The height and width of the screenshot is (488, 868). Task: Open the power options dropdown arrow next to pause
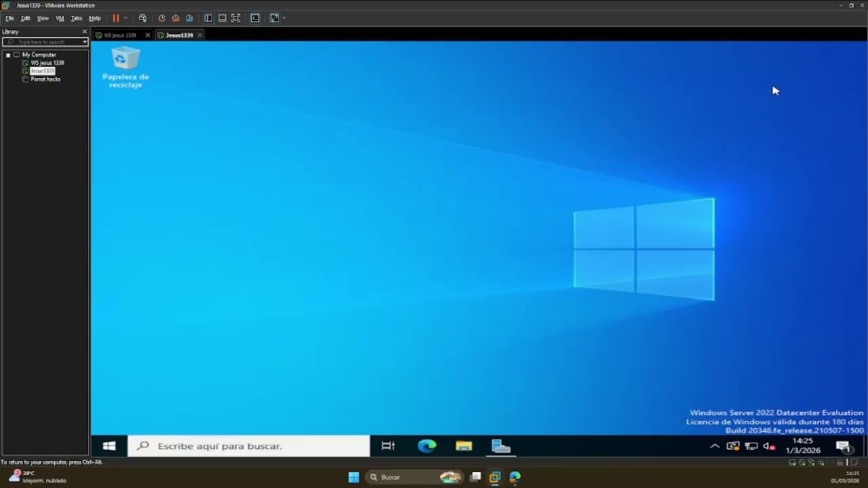(x=125, y=18)
